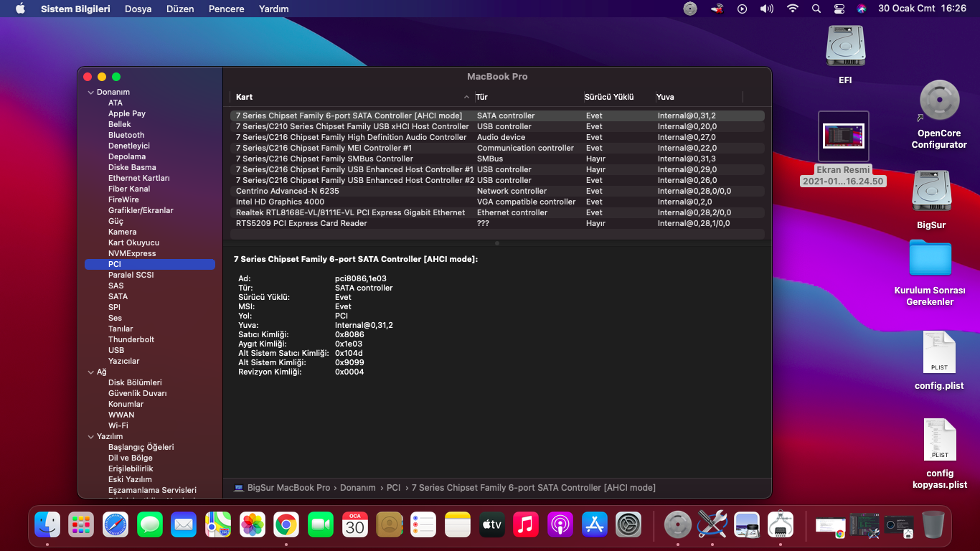
Task: Launch Google Chrome from the dock
Action: tap(286, 525)
